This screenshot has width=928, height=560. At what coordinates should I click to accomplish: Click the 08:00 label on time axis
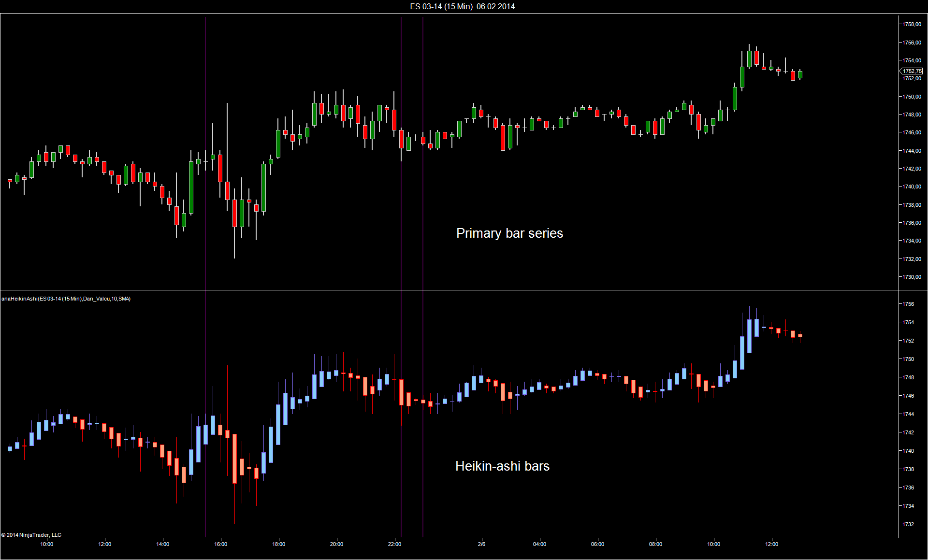click(x=655, y=544)
